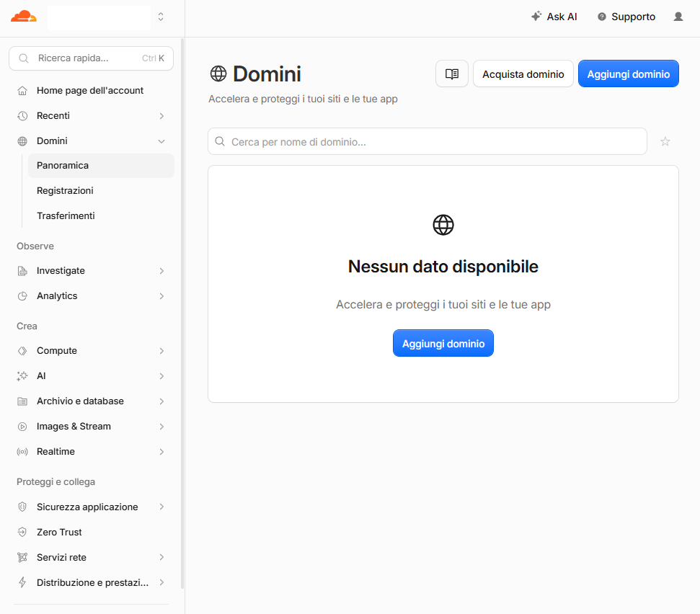Click the Sicurezza applicazione shield icon
Viewport: 700px width, 614px height.
click(x=22, y=507)
